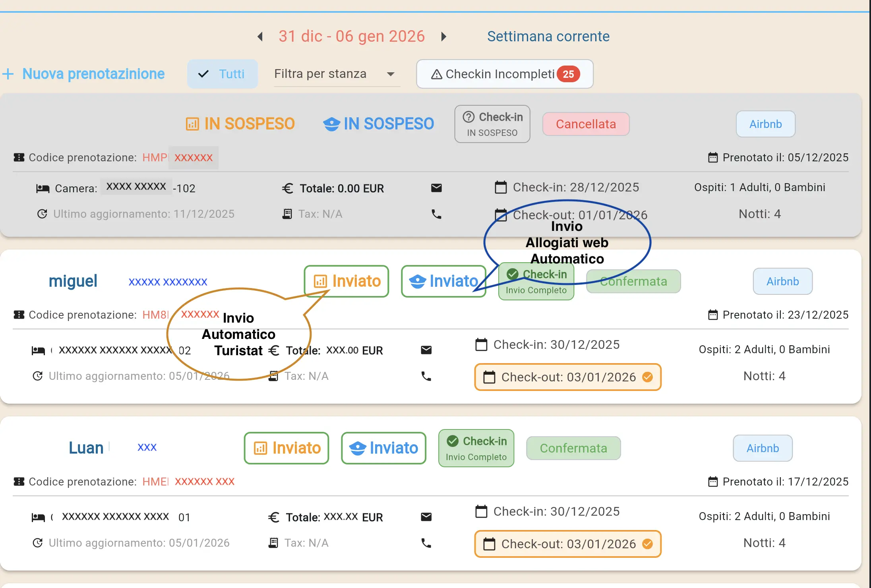Toggle Luan's Check-out 03/01/2026 status
The height and width of the screenshot is (588, 871).
click(x=567, y=544)
